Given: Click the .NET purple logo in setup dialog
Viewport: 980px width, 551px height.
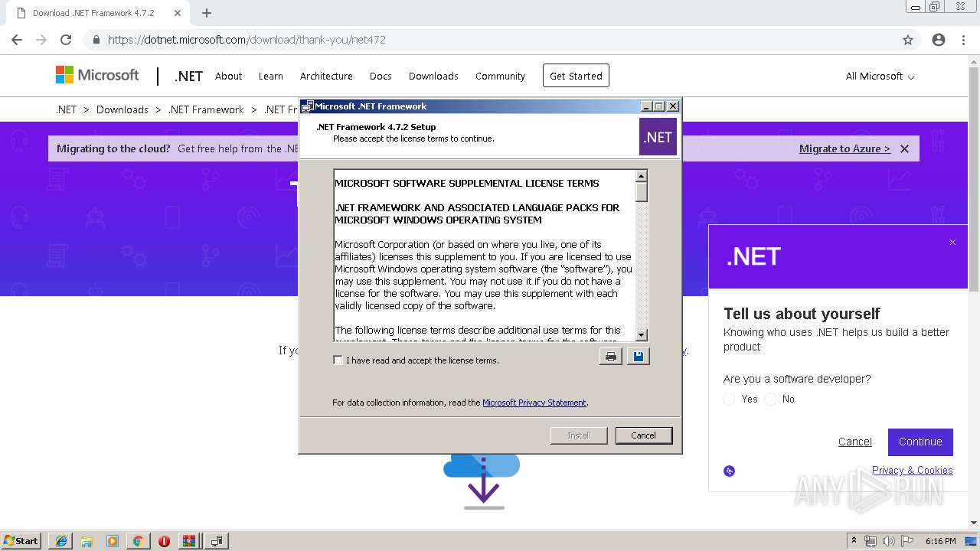Looking at the screenshot, I should 658,137.
